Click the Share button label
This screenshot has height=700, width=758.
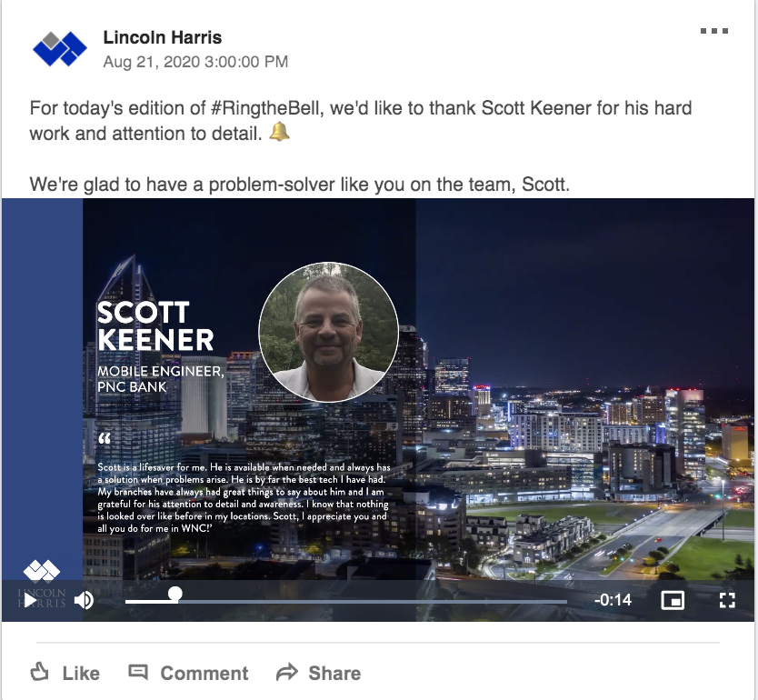[334, 674]
